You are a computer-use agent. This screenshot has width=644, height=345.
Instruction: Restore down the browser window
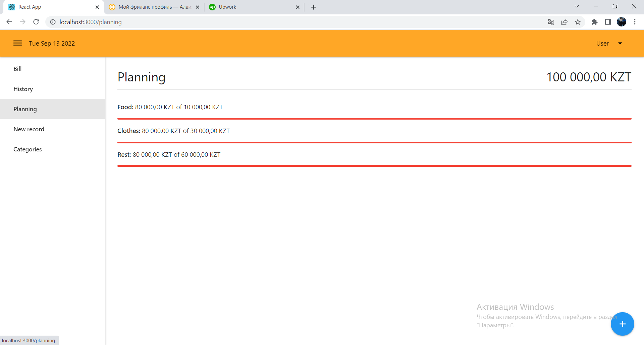point(615,6)
